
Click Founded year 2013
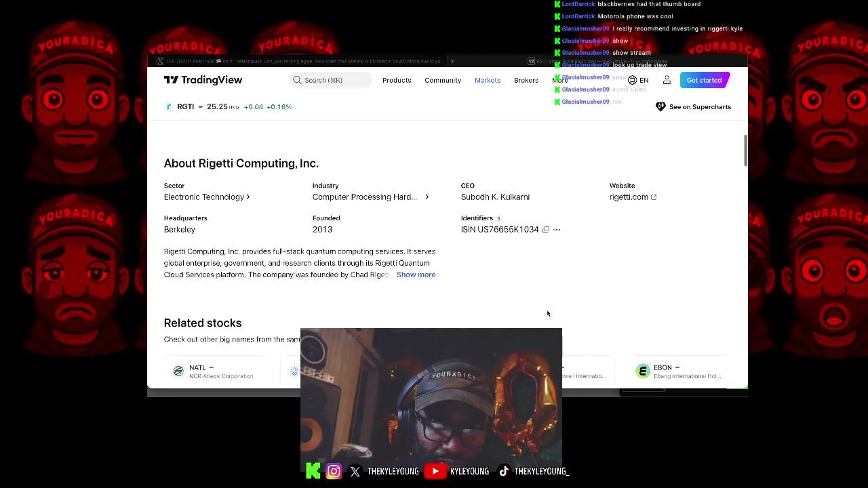pos(322,229)
